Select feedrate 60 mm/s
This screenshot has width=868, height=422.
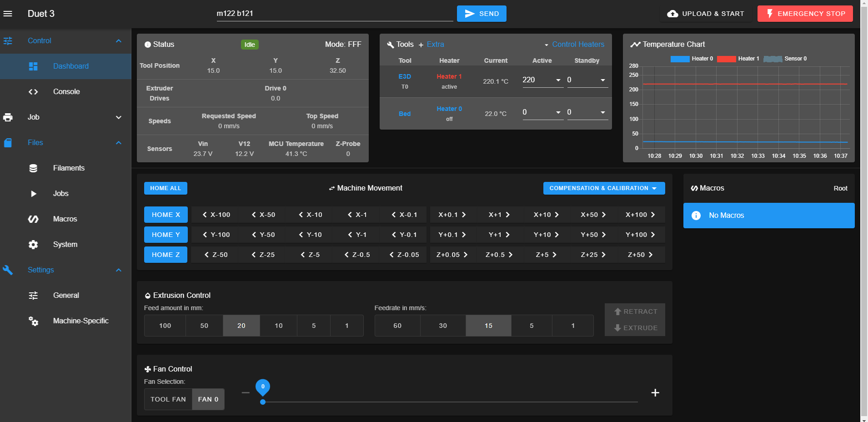click(x=397, y=326)
